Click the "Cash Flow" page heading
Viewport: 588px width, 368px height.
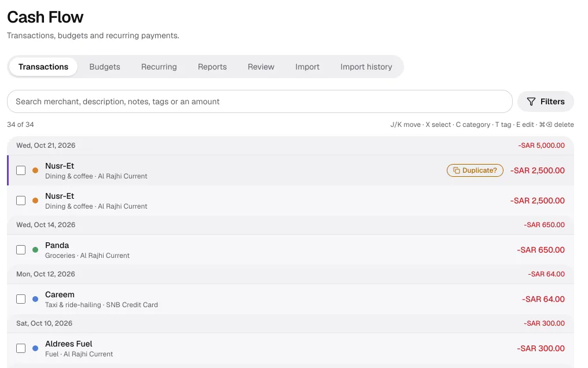pyautogui.click(x=45, y=17)
